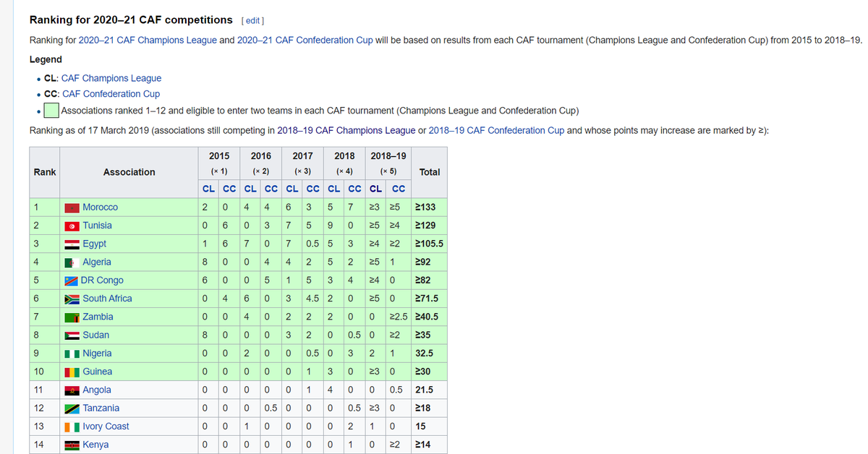Open 2020–21 CAF Confederation Cup link

(305, 40)
